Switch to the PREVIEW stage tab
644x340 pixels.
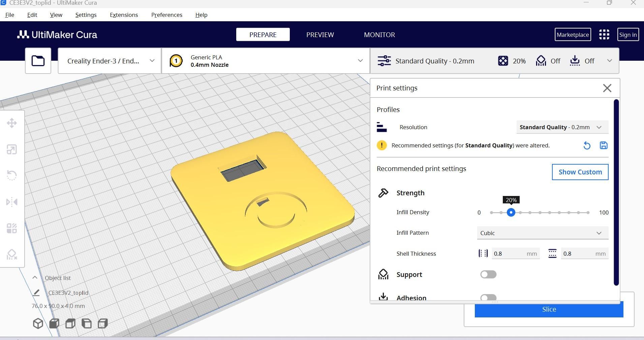pos(320,34)
